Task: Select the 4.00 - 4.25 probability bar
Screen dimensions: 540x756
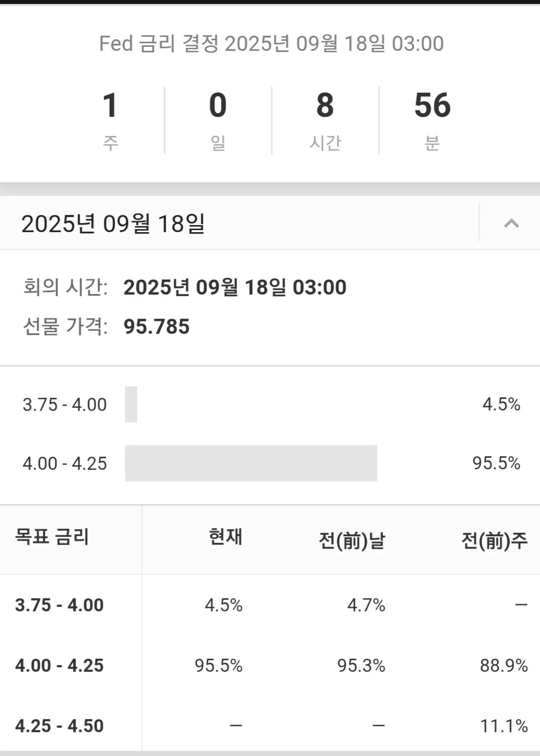Action: (x=251, y=463)
